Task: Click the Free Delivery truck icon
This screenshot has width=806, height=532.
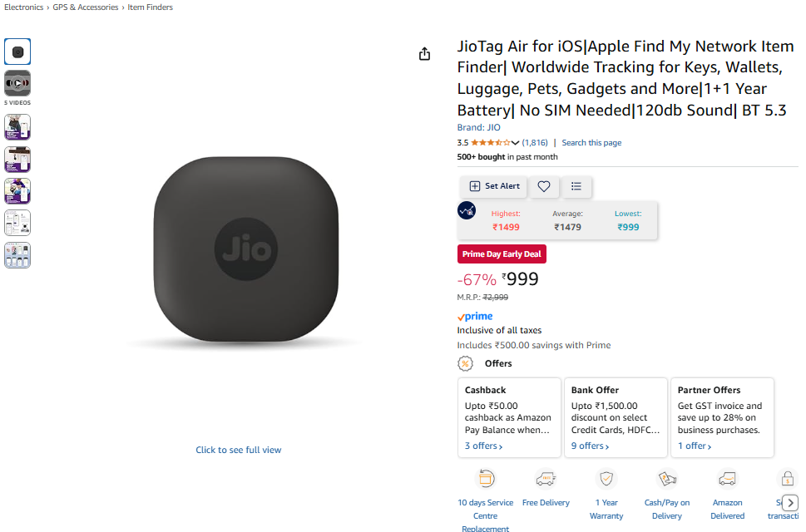Action: click(546, 479)
